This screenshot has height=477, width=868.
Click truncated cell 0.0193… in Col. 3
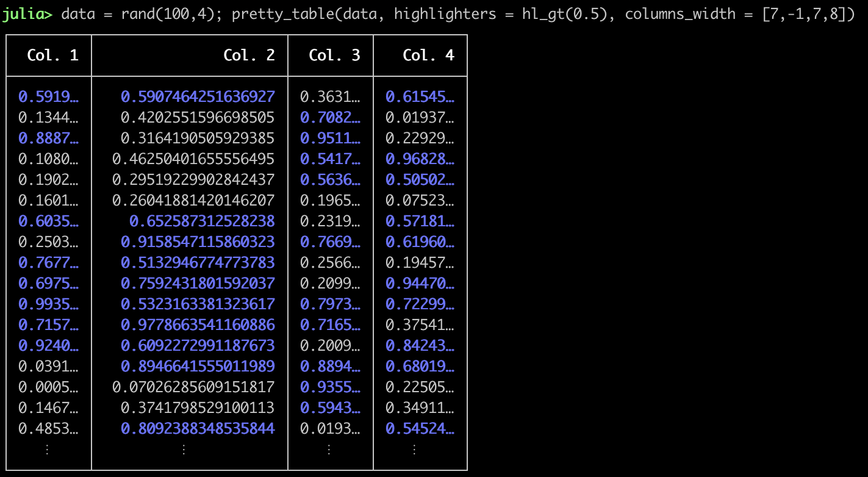tap(330, 429)
